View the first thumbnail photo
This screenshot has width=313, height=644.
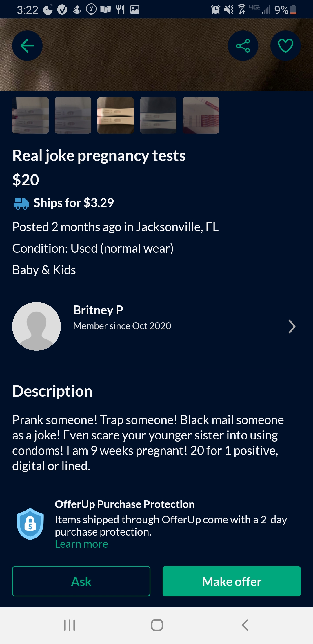30,115
